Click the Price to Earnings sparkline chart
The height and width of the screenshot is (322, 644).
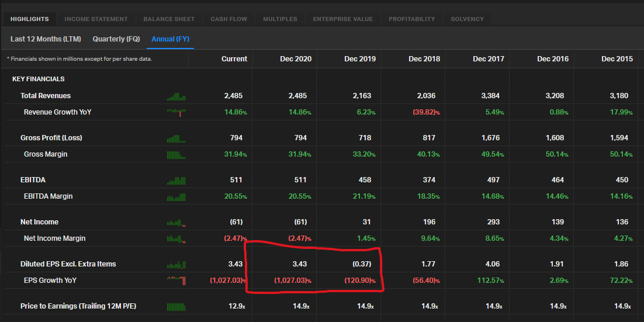point(176,307)
